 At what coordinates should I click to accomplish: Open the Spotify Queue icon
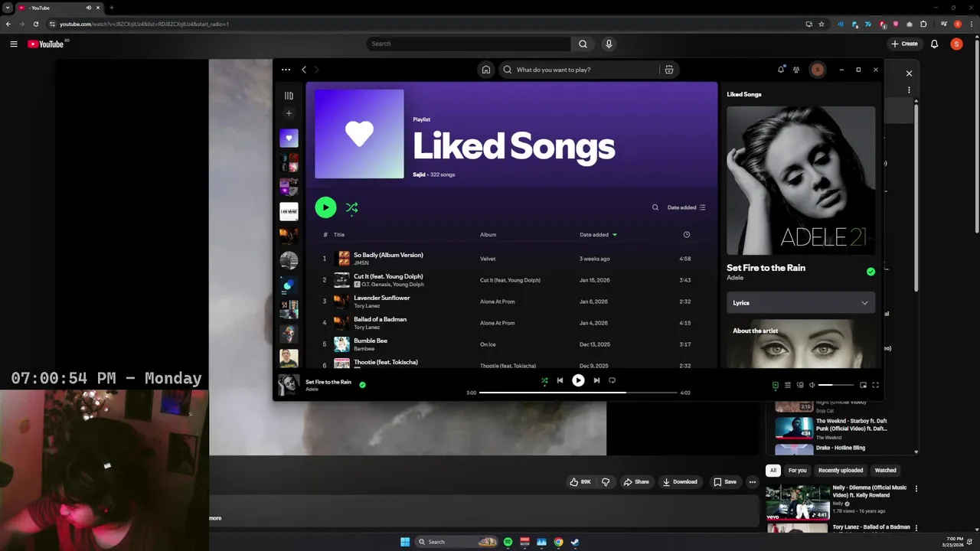[788, 385]
